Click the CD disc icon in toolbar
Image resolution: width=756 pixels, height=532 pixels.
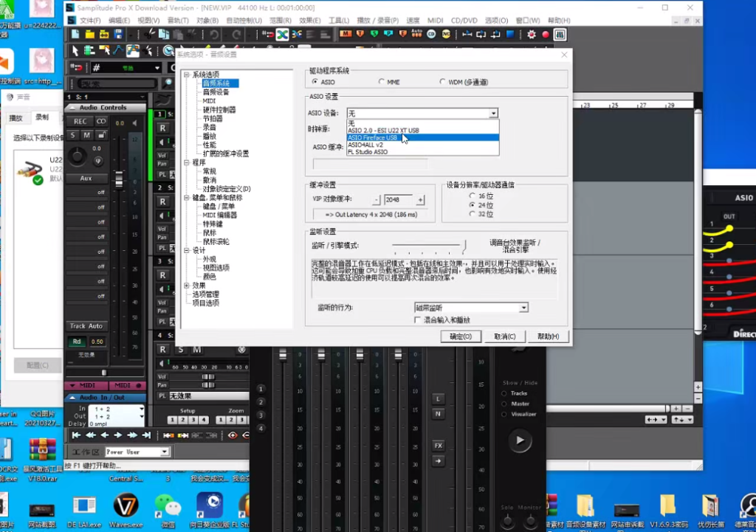431,34
